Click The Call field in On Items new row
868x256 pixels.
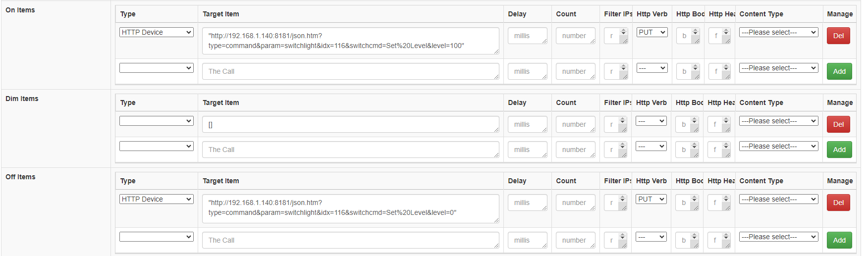[351, 71]
